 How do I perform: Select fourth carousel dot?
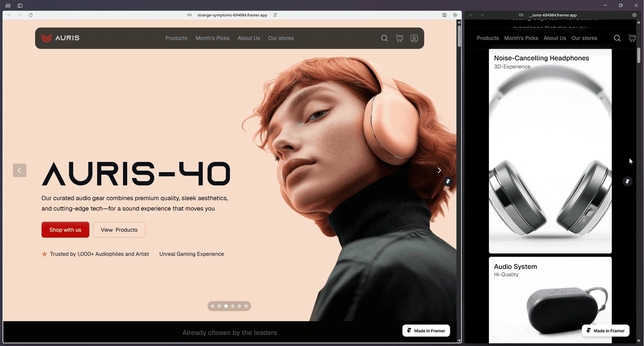pos(233,306)
